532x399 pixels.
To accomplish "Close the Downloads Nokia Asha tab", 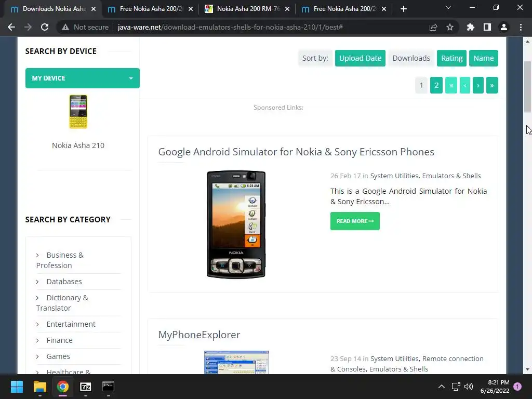I will click(94, 9).
